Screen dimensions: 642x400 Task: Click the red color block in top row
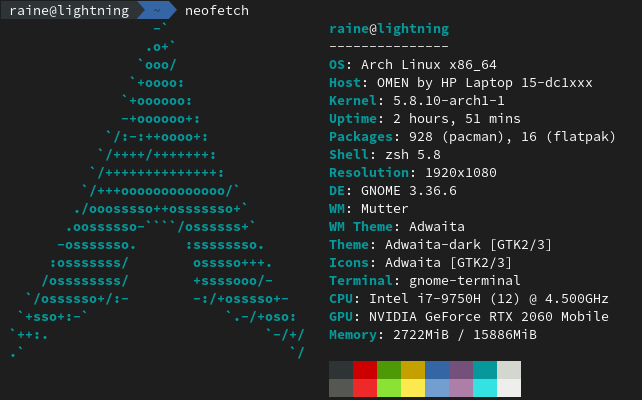point(365,370)
